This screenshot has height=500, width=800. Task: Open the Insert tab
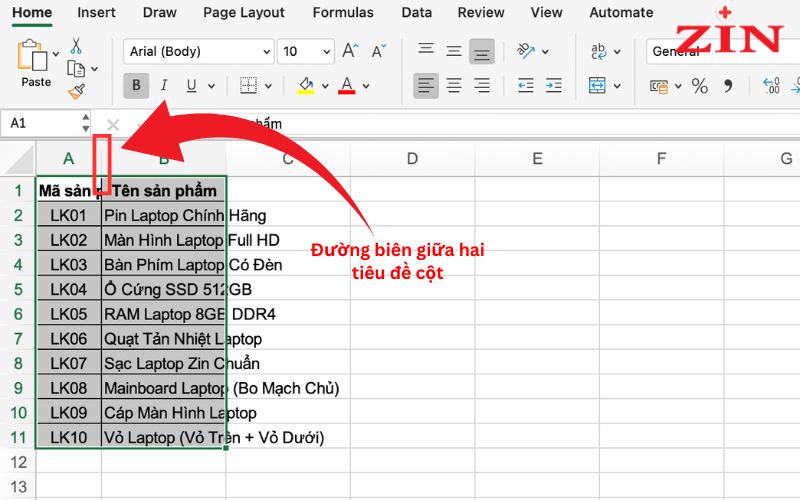(x=96, y=12)
